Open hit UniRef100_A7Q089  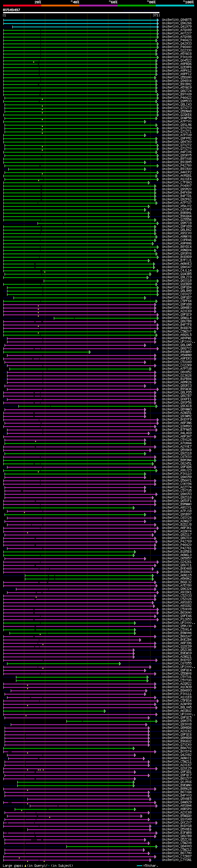(177, 30)
